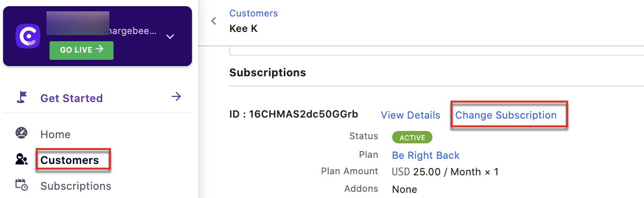Open Home in the sidebar
This screenshot has width=644, height=198.
click(55, 134)
